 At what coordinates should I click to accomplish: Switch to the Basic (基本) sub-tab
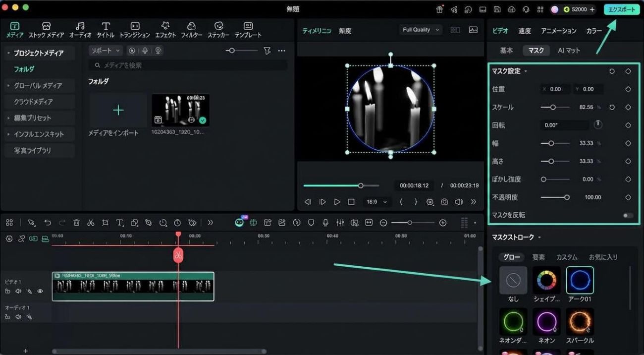506,51
